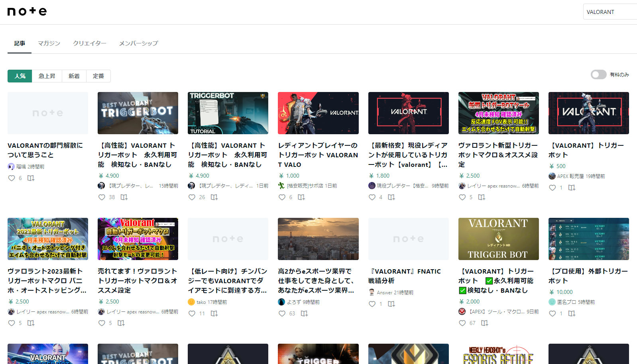This screenshot has width=637, height=364.
Task: Like the 【低レート向け】チンパンジー article
Action: pyautogui.click(x=192, y=313)
